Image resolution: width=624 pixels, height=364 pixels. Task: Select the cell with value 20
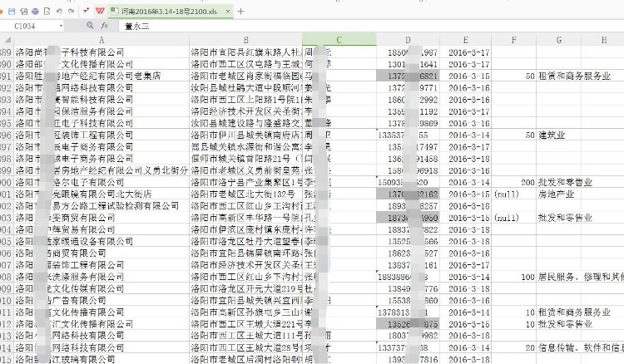click(x=514, y=347)
